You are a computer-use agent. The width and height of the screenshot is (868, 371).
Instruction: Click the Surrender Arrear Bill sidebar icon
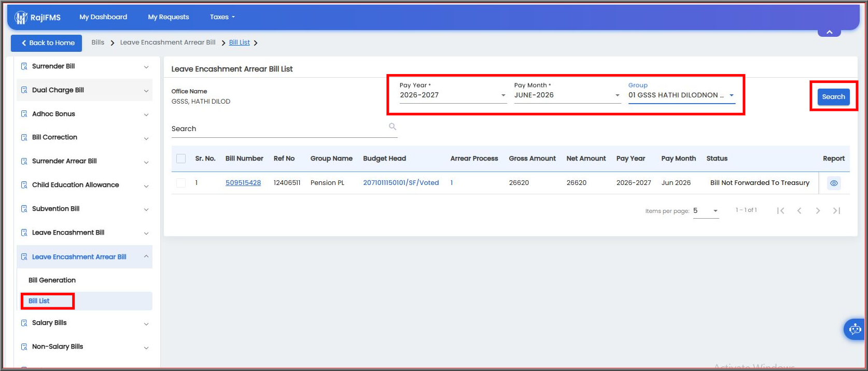point(24,161)
